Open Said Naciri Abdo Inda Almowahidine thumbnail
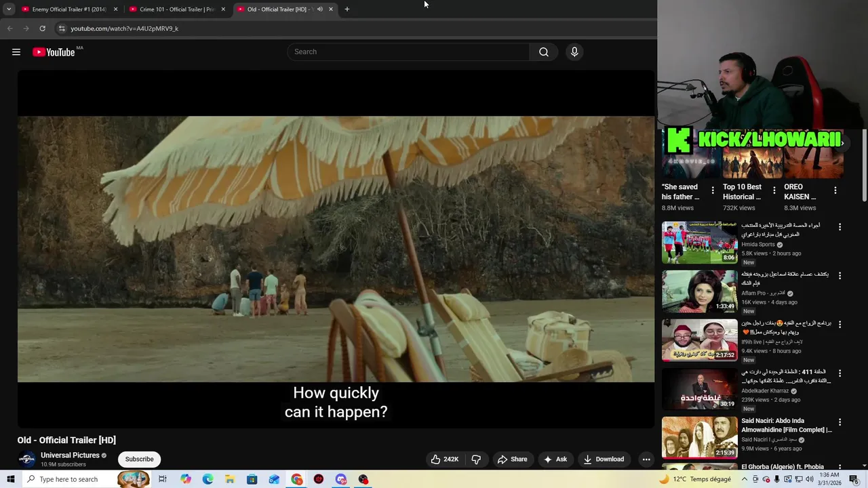The height and width of the screenshot is (488, 868). pyautogui.click(x=699, y=438)
